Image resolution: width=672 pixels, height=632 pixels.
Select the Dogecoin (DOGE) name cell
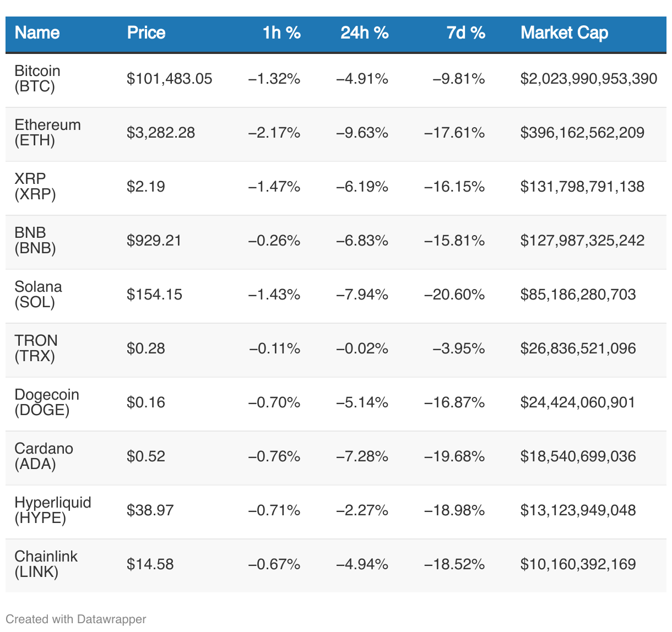point(47,402)
